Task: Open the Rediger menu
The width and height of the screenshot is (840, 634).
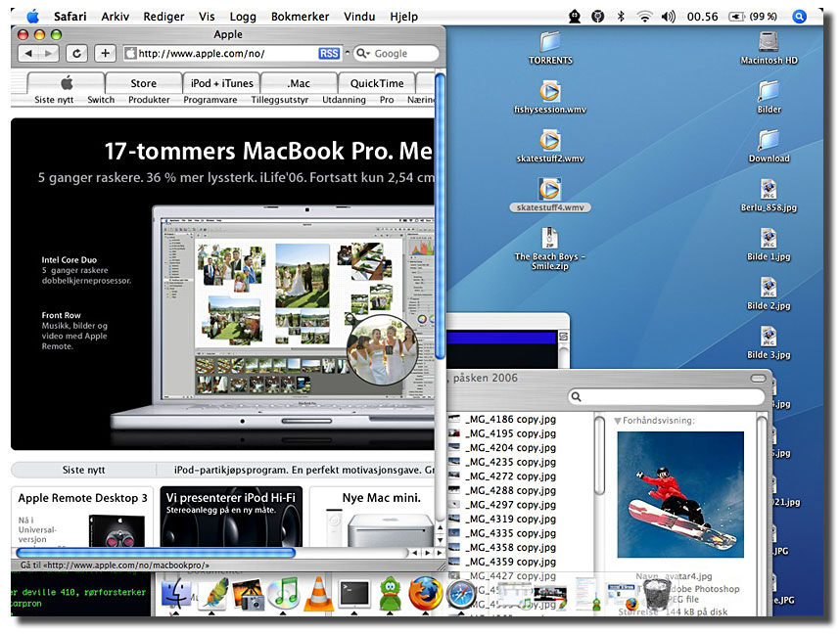Action: [163, 17]
